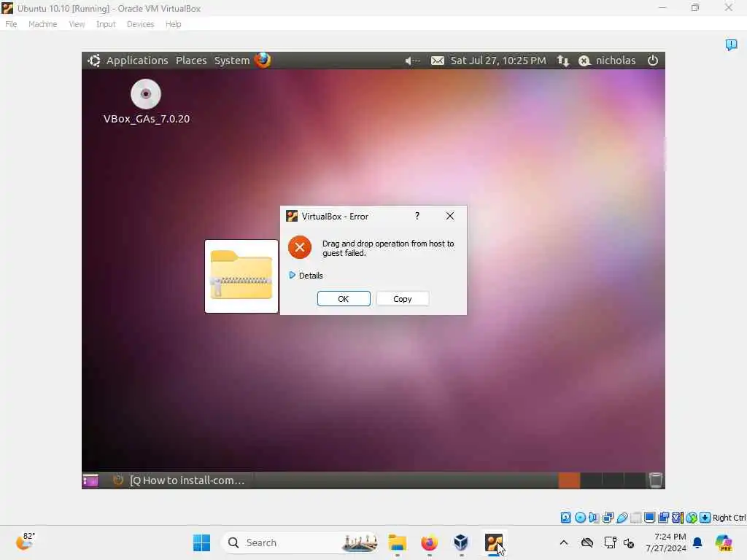Image resolution: width=747 pixels, height=560 pixels.
Task: Click the keyboard capture arrow status icon
Action: [705, 517]
